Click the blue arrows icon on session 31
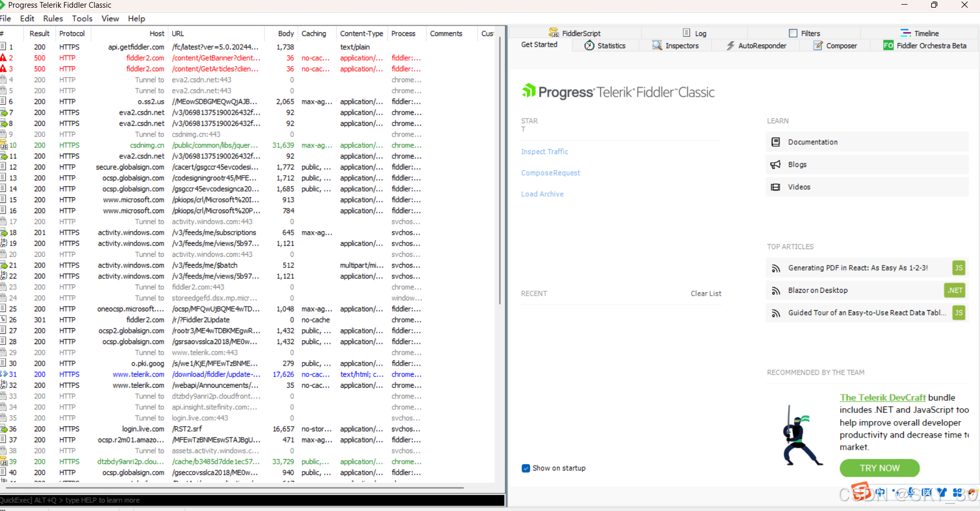The image size is (980, 511). pos(4,374)
